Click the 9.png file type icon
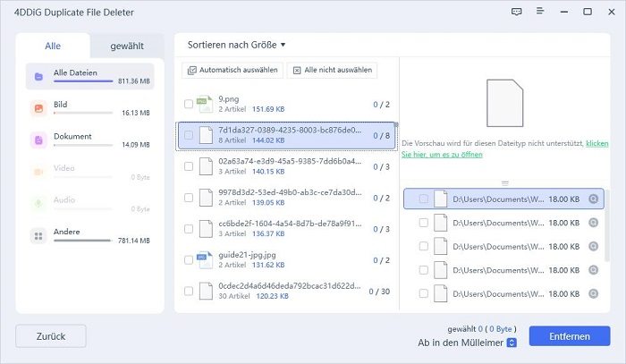Image resolution: width=626 pixels, height=364 pixels. [205, 104]
